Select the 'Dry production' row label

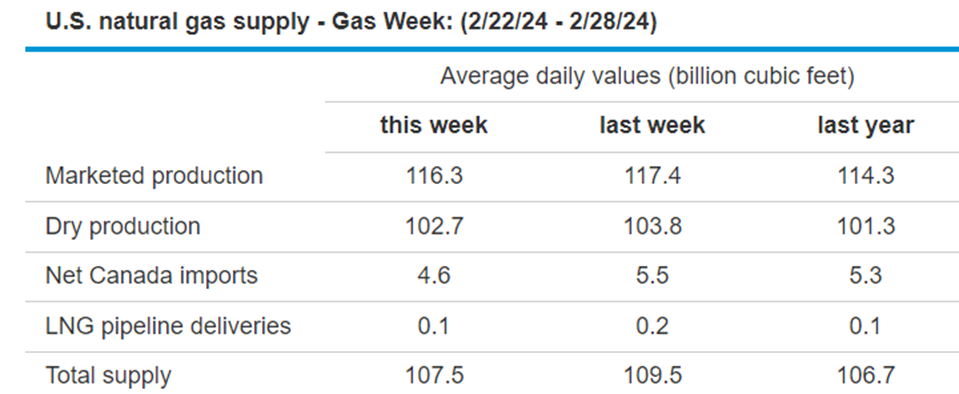click(x=123, y=226)
